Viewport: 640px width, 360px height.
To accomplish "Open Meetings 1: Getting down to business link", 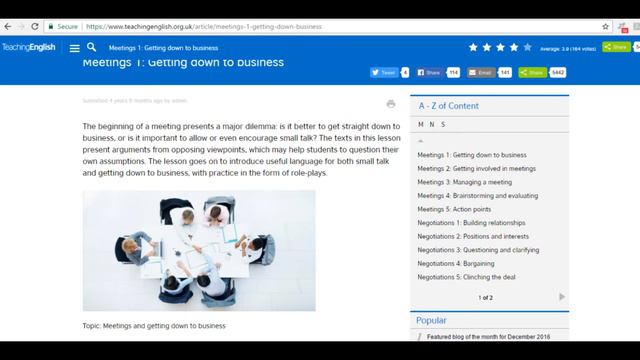I will pyautogui.click(x=472, y=155).
